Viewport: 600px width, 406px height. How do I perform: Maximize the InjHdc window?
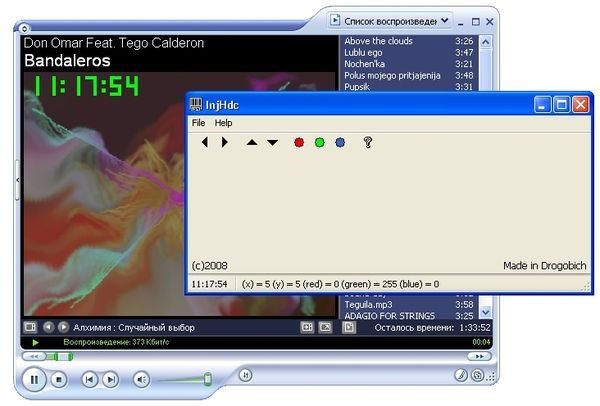561,104
